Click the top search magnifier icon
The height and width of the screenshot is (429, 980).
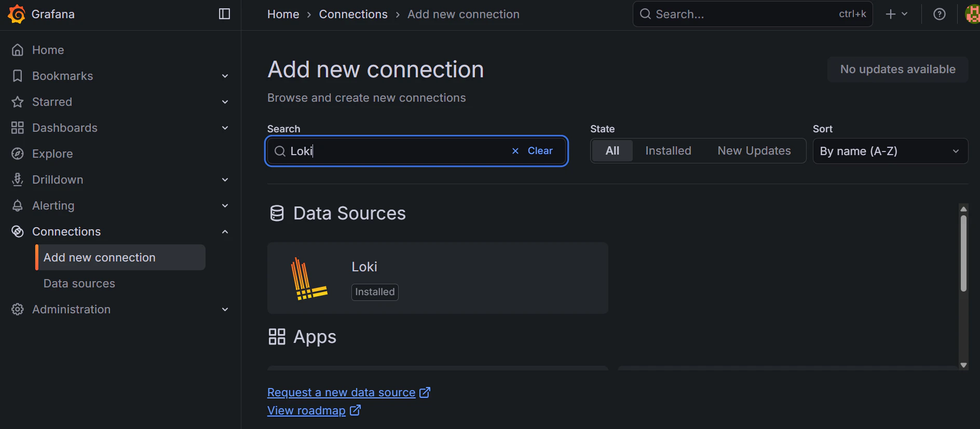pos(645,14)
